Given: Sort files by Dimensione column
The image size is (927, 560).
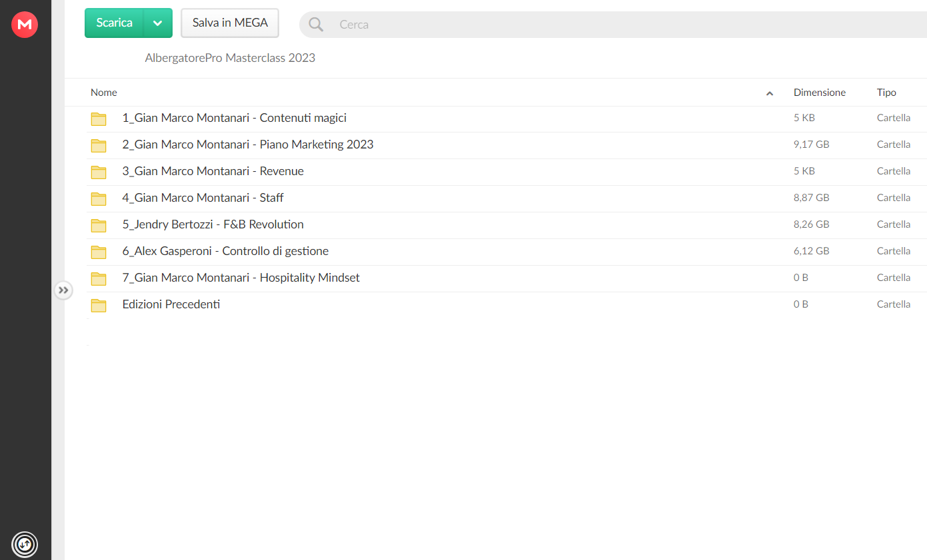Looking at the screenshot, I should [820, 93].
